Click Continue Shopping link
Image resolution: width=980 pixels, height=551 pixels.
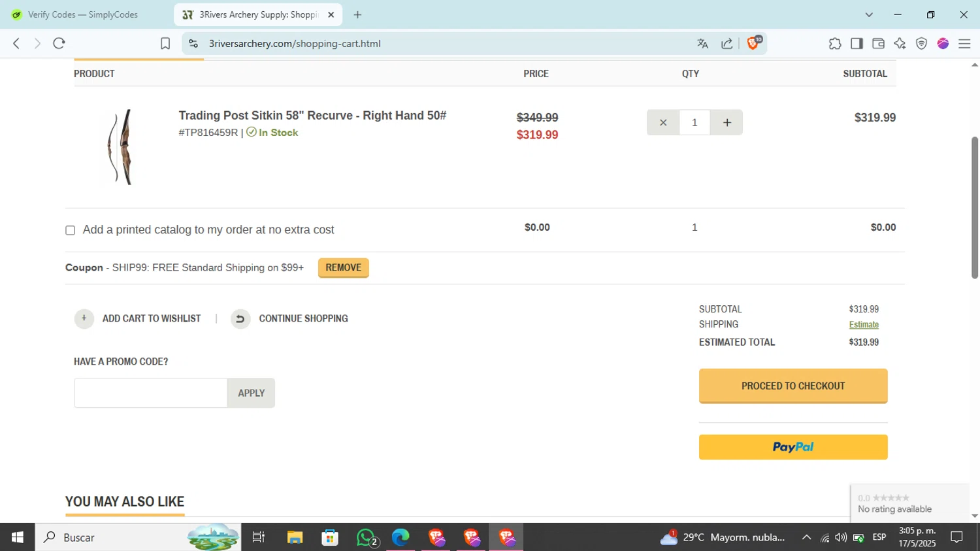303,318
